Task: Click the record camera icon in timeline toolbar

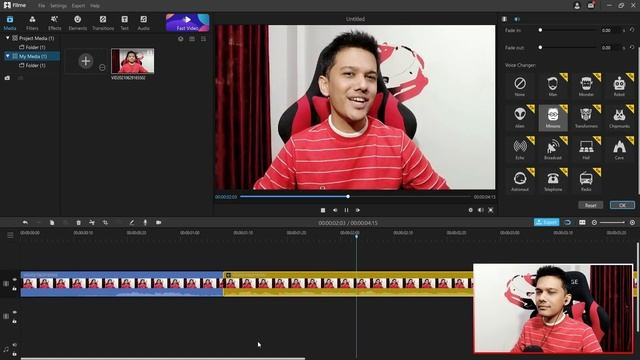Action: (x=158, y=222)
